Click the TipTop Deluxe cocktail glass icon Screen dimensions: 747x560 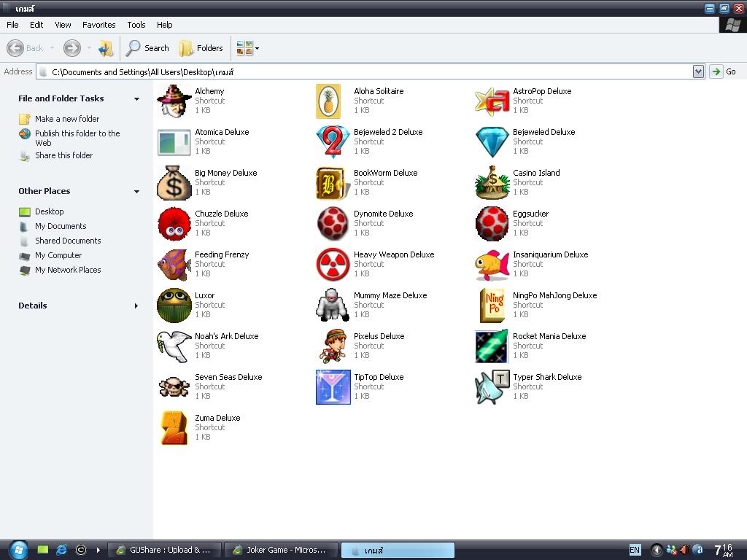(333, 388)
